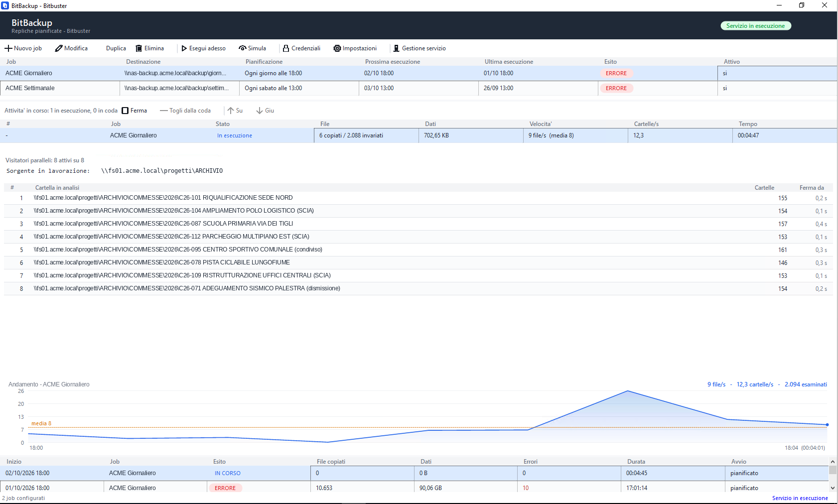Click Togli dalla coda button
838x504 pixels.
185,111
